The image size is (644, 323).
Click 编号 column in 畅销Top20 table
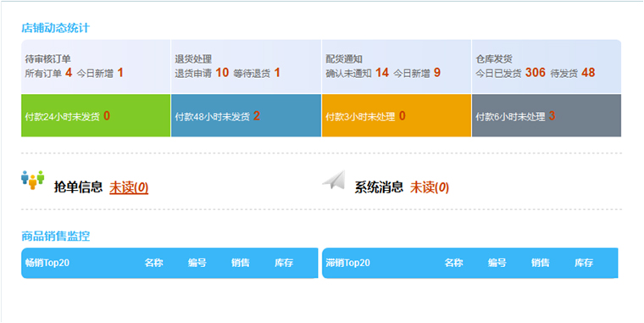[x=197, y=263]
